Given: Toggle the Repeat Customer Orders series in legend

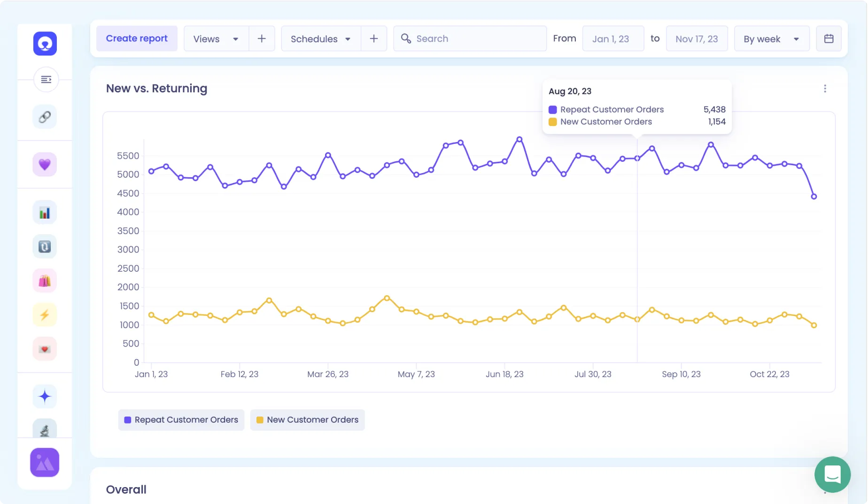Looking at the screenshot, I should pyautogui.click(x=181, y=419).
